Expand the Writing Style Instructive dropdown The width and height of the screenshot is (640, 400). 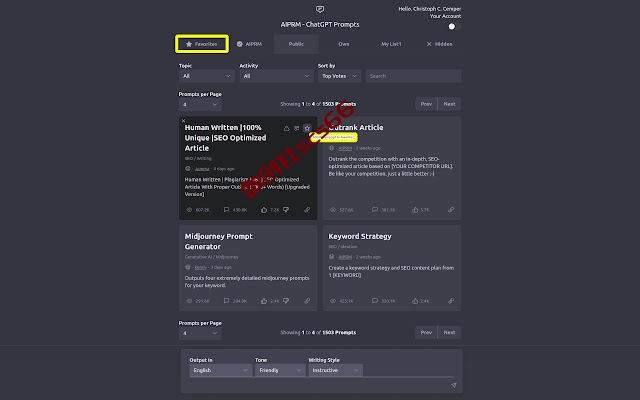click(x=336, y=370)
